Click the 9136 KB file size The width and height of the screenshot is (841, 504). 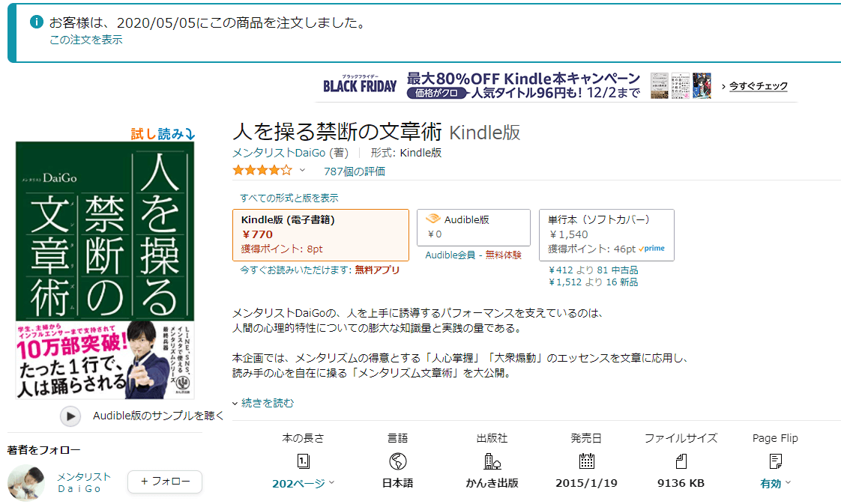coord(681,483)
